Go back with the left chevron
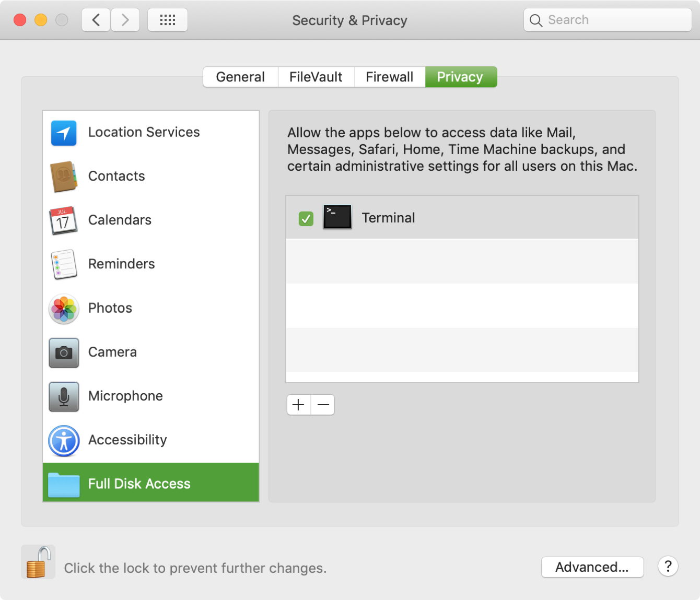700x600 pixels. pyautogui.click(x=96, y=20)
